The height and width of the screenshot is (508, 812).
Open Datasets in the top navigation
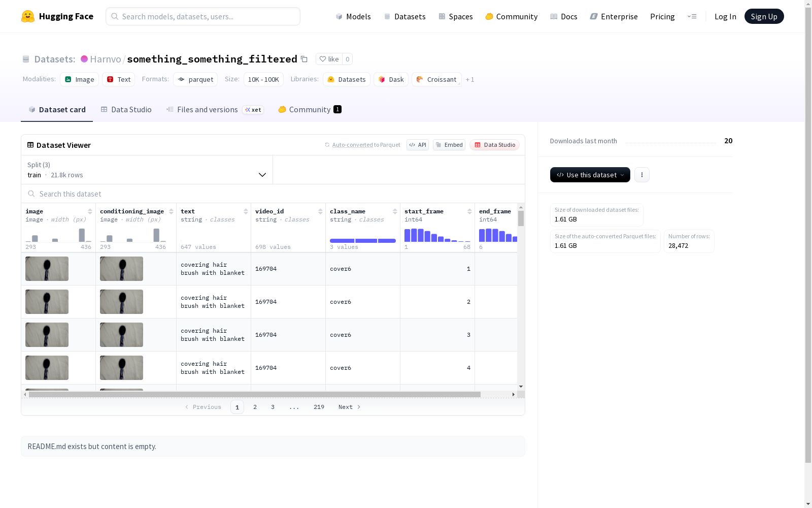click(404, 16)
